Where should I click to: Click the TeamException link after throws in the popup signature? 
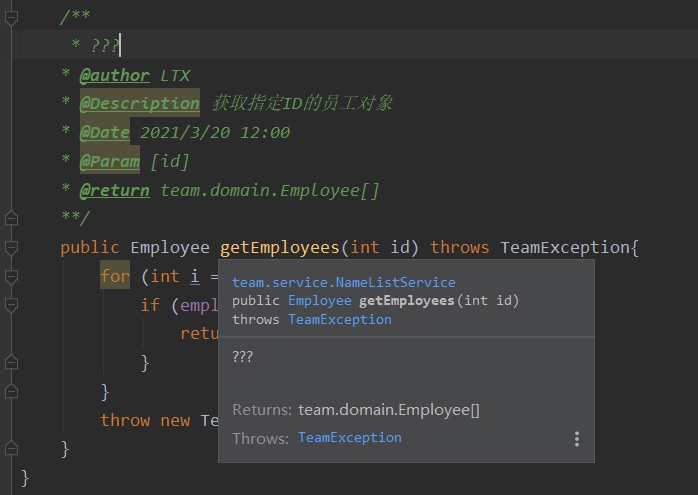pos(339,320)
